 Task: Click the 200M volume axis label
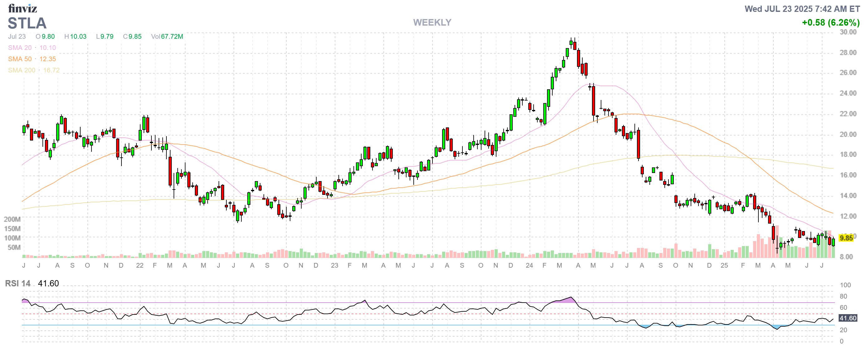[12, 219]
